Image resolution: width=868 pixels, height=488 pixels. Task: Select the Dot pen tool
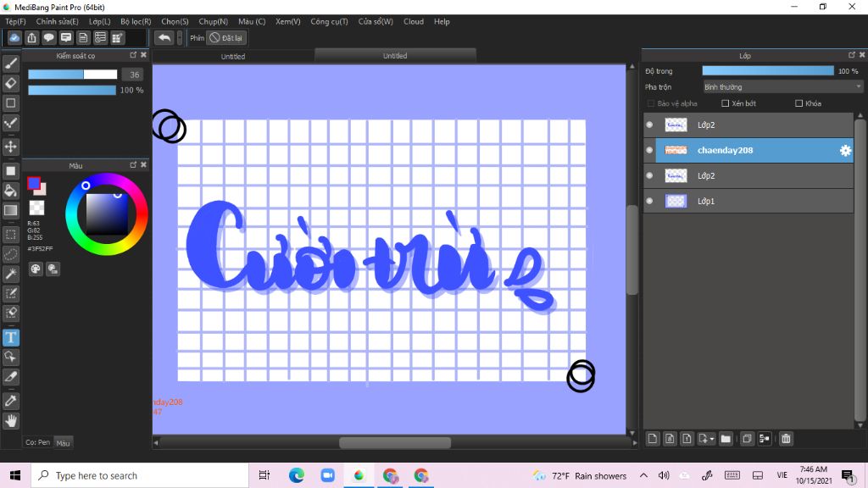pyautogui.click(x=10, y=123)
